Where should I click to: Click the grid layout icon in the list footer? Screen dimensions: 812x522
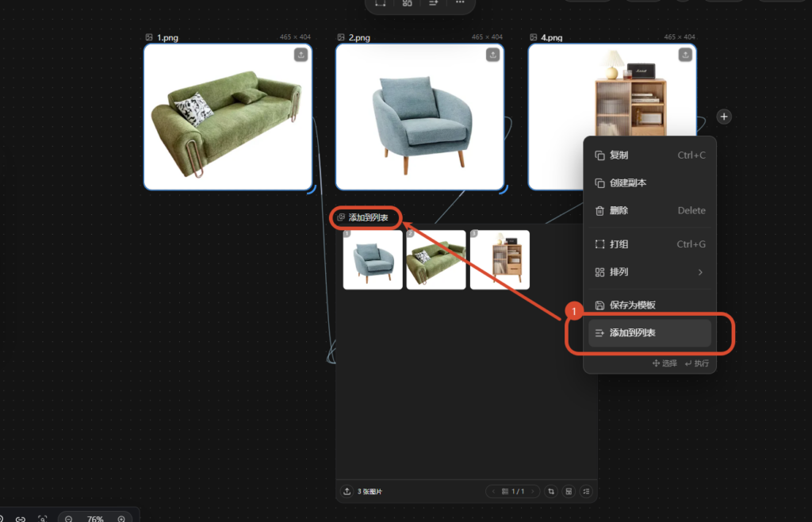click(569, 491)
